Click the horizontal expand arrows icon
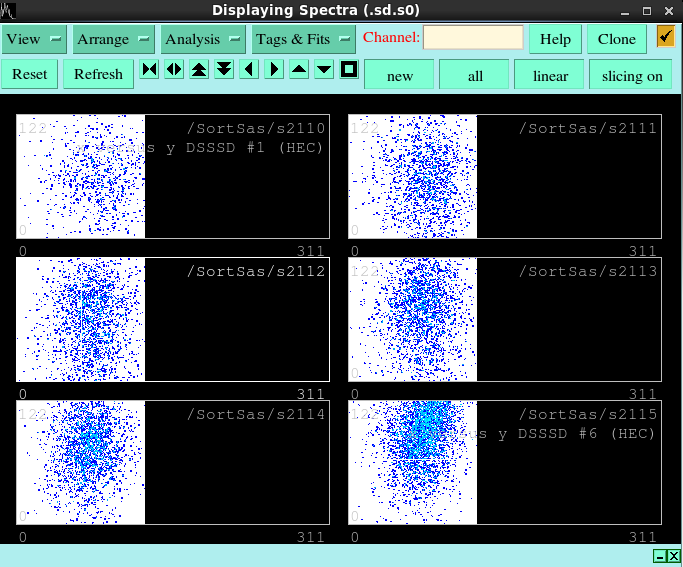This screenshot has height=567, width=683. coord(174,69)
